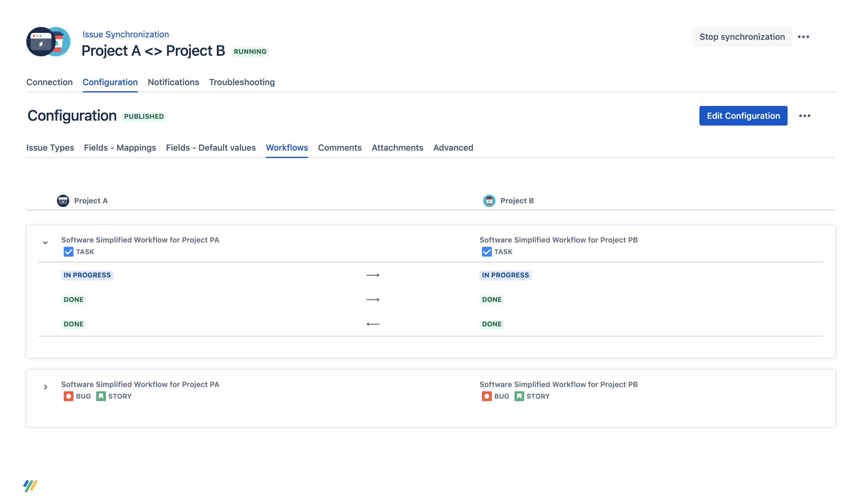Toggle the left-to-right arrow on IN PROGRESS mapping

(x=373, y=275)
